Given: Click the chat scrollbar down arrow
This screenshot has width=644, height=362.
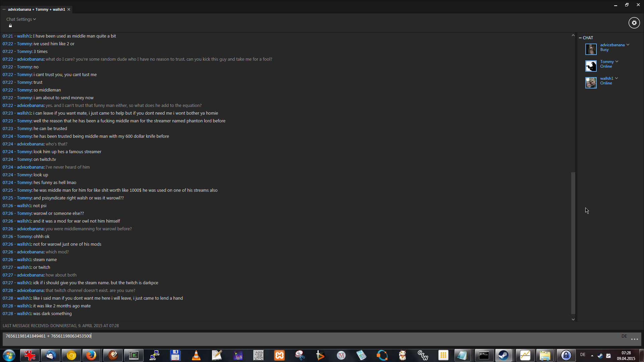Looking at the screenshot, I should click(573, 319).
